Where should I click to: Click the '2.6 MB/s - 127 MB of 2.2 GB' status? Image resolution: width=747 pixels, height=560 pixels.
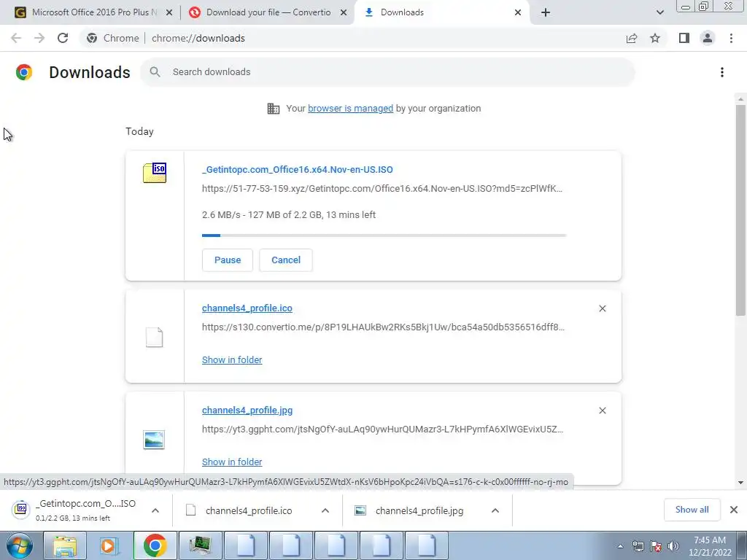(x=289, y=215)
